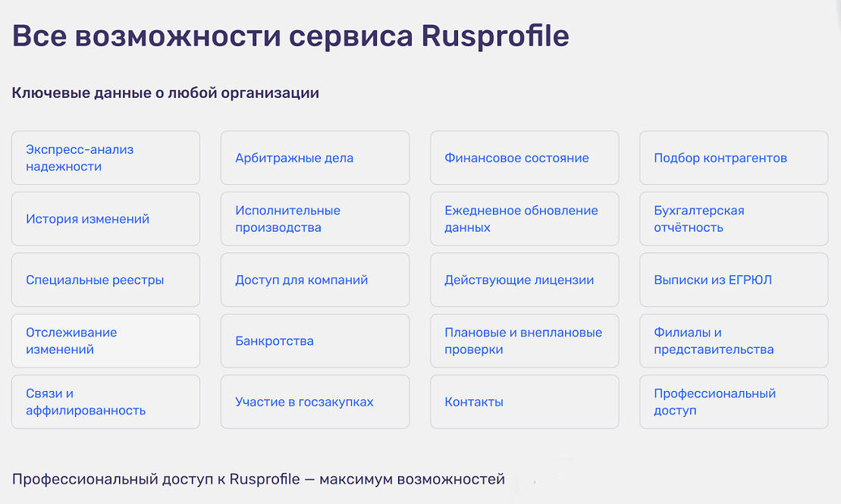Click subheading Ключевые данные о любой организации

[x=165, y=93]
